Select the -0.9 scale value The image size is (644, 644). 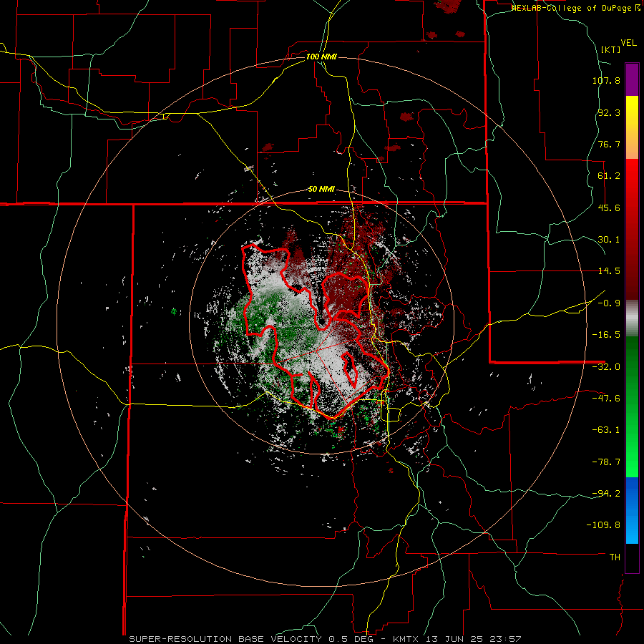point(609,303)
